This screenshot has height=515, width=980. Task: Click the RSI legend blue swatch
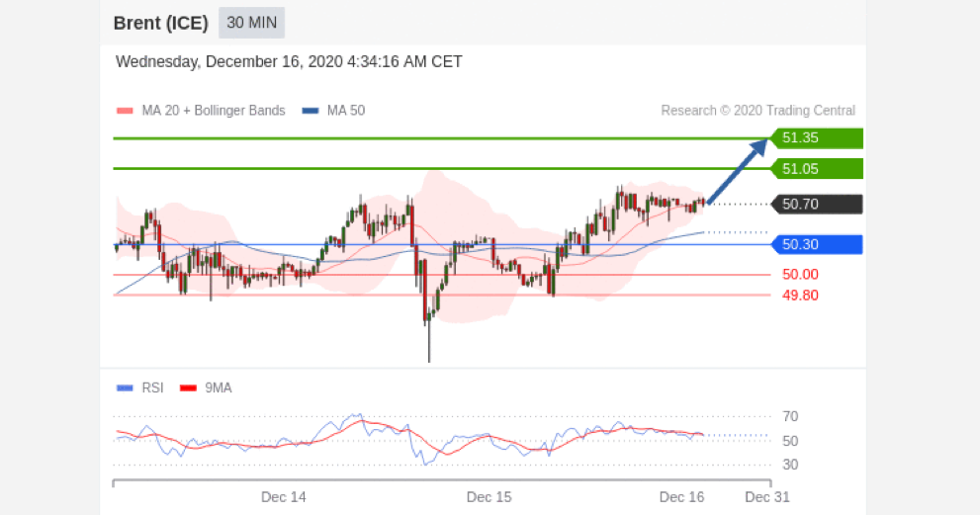pyautogui.click(x=125, y=388)
